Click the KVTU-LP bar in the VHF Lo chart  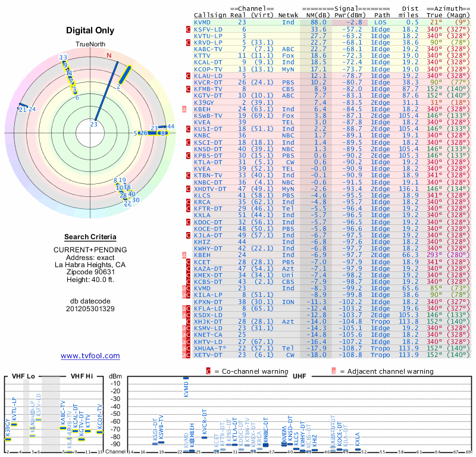14,424
